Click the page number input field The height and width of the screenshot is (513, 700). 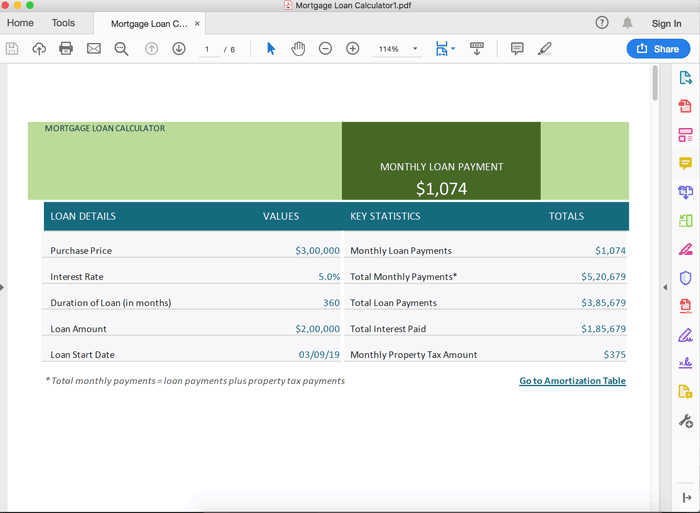208,49
